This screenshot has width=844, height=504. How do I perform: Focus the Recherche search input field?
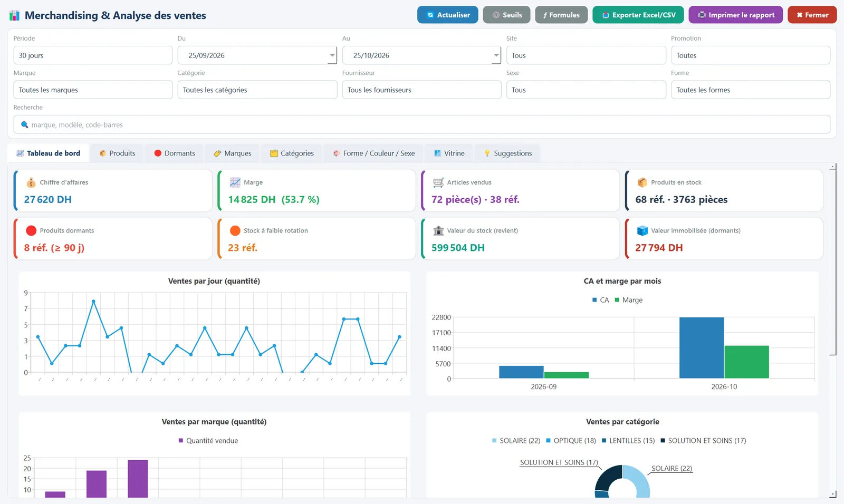click(422, 124)
